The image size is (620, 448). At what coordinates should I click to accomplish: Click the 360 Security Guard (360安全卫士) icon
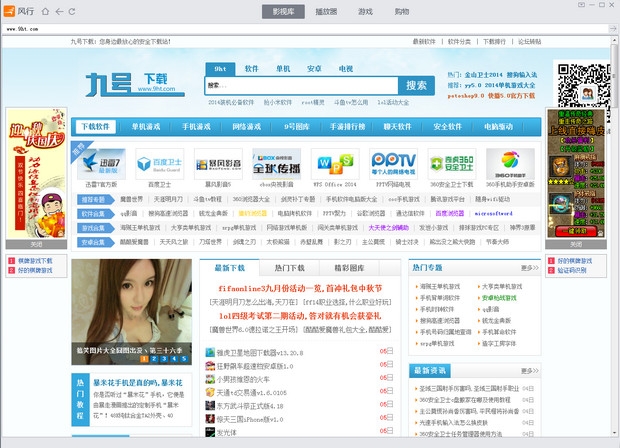coord(450,163)
